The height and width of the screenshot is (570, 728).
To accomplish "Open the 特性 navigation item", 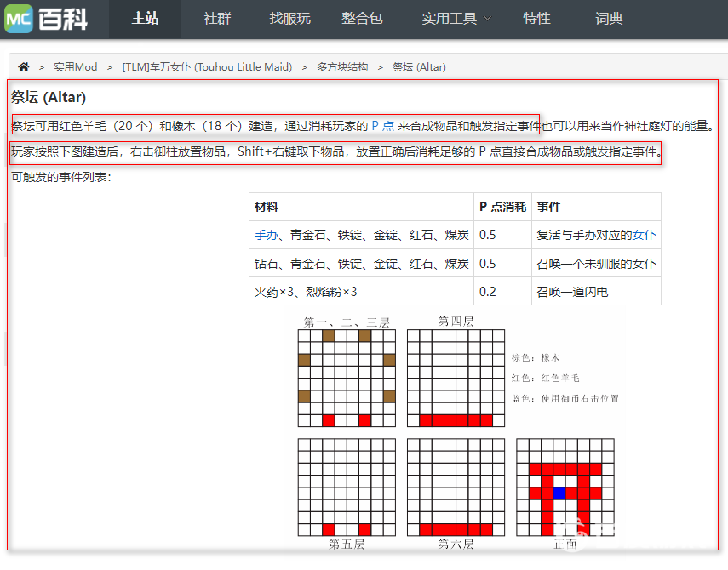I will tap(536, 19).
